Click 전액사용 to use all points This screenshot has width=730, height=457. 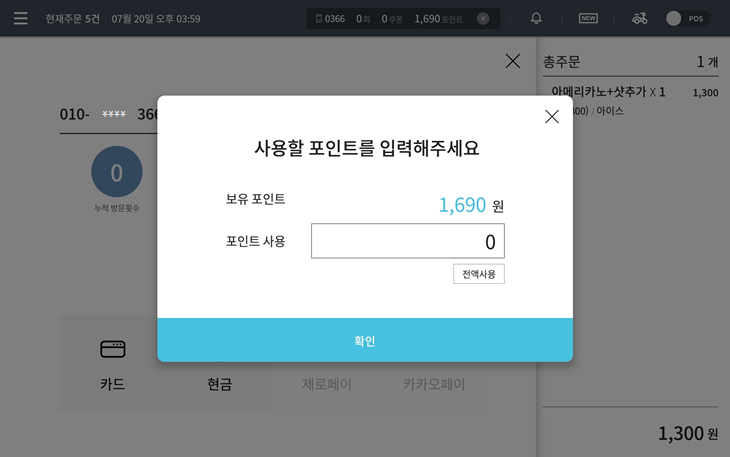(479, 274)
